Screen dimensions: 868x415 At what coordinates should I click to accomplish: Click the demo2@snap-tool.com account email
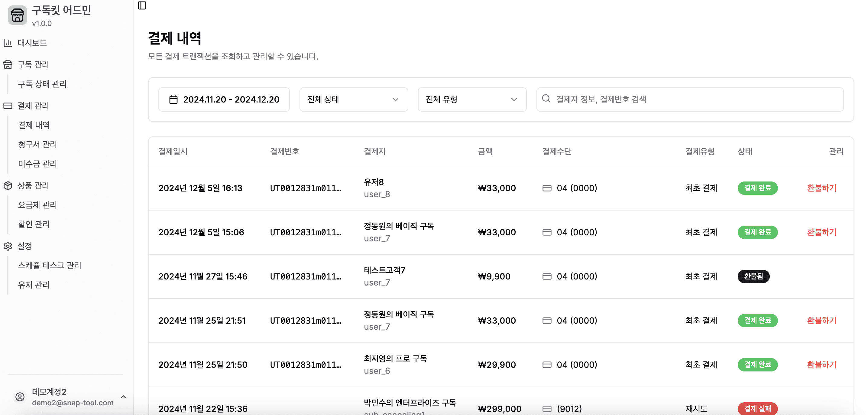click(x=73, y=403)
